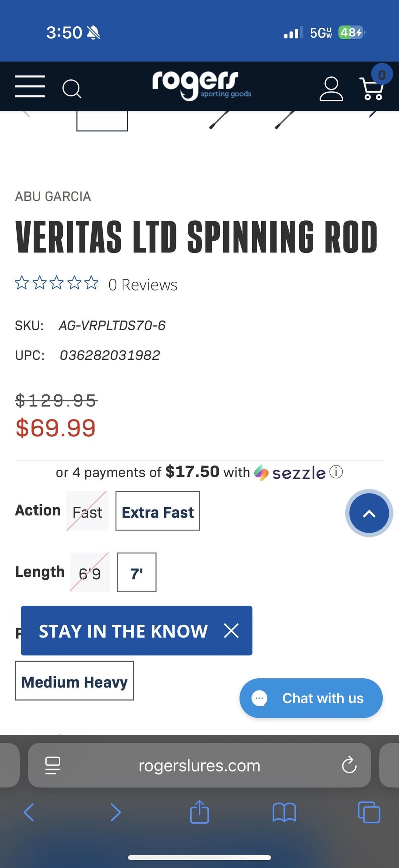The width and height of the screenshot is (399, 868).
Task: Reload the page in Safari
Action: pos(349,765)
